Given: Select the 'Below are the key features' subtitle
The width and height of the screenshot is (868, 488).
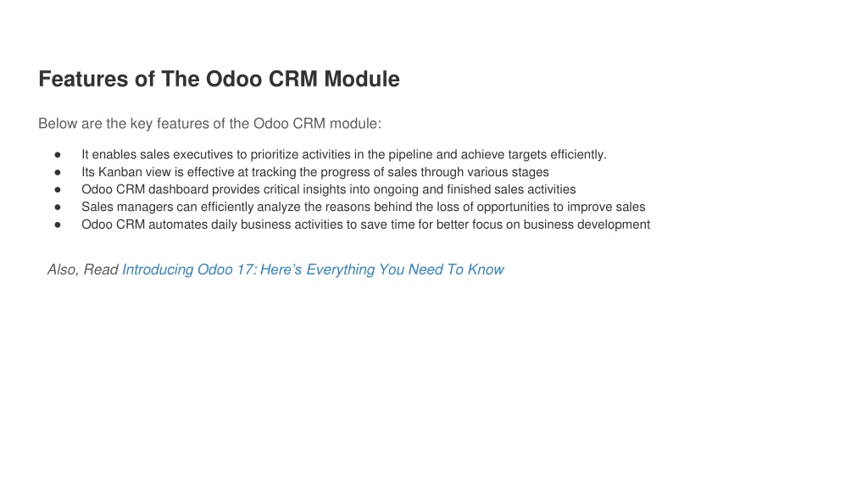Looking at the screenshot, I should point(210,124).
